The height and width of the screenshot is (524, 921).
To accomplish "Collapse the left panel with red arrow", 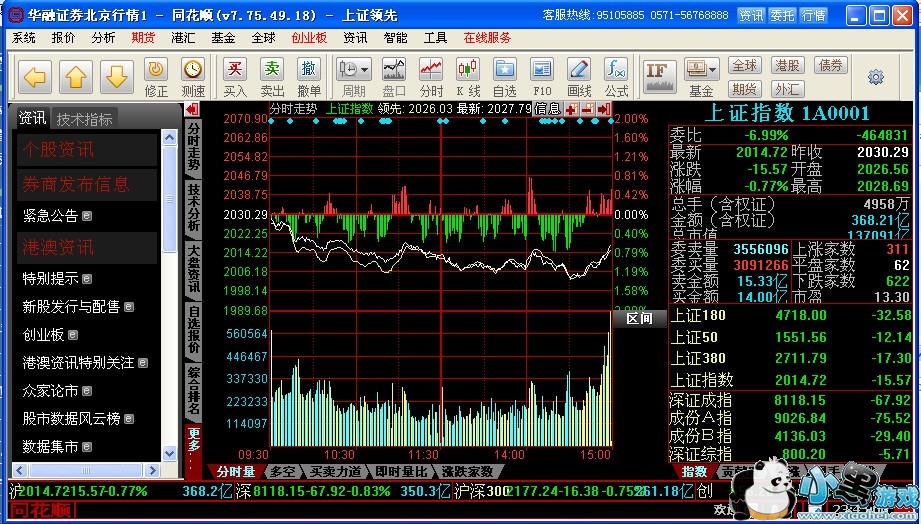I will click(191, 109).
